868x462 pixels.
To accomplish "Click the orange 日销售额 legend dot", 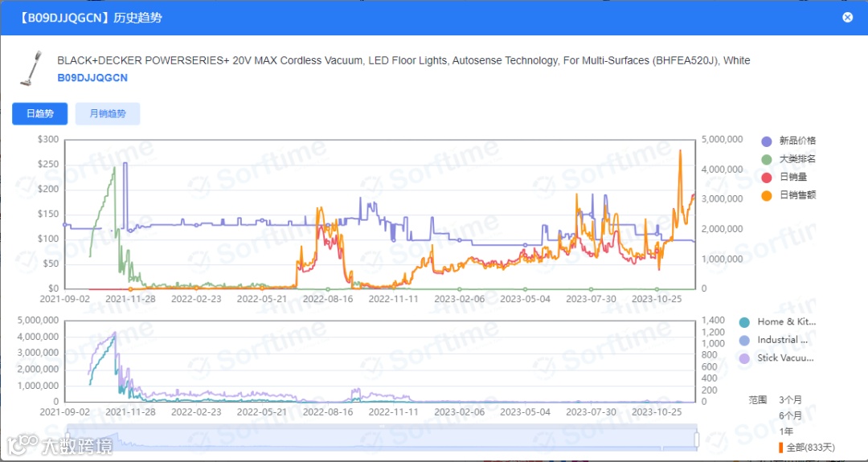I will pos(767,195).
